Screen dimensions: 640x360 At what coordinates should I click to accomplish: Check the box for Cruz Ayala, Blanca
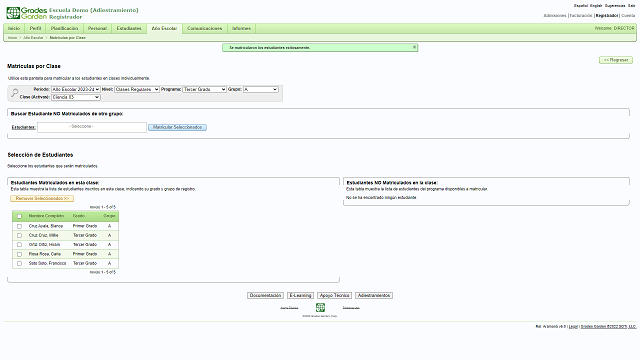click(19, 226)
